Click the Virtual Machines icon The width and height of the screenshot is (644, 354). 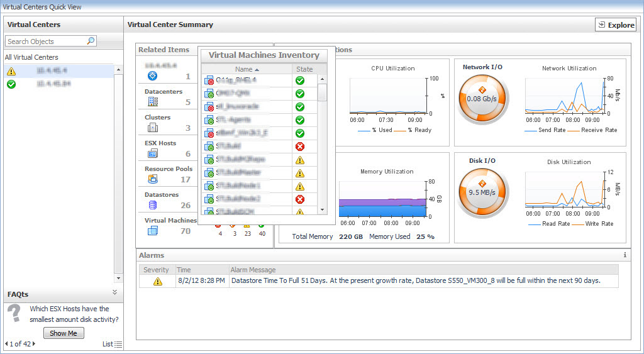click(x=152, y=231)
